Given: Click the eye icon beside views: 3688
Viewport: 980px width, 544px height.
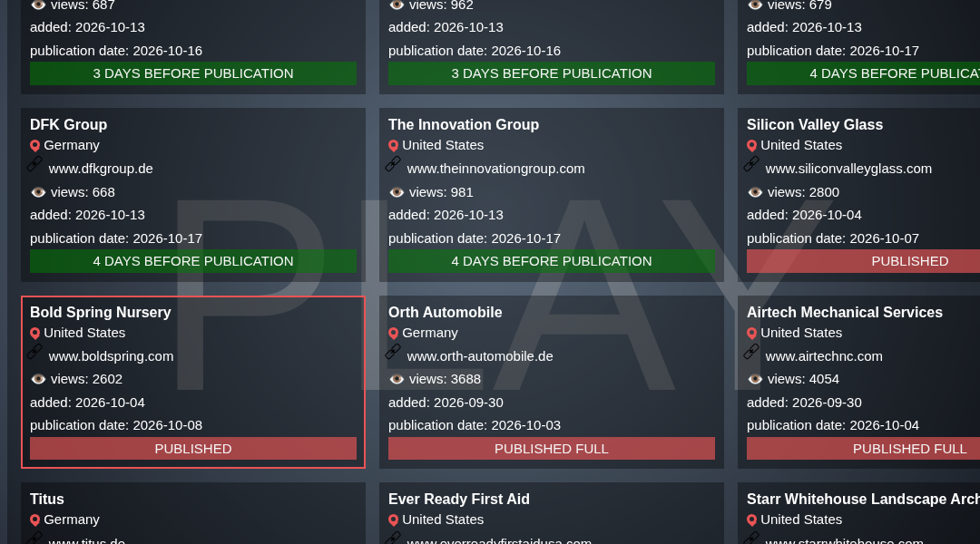Looking at the screenshot, I should coord(397,378).
